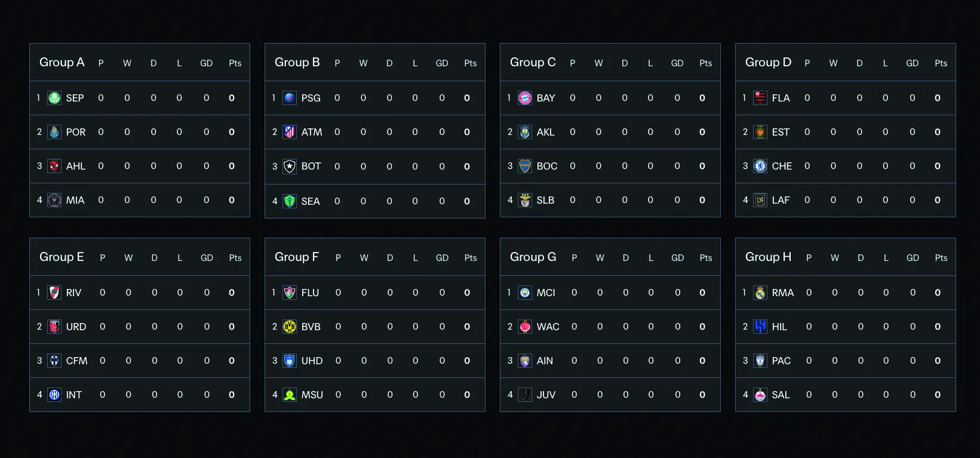This screenshot has width=980, height=458.
Task: Click the Manchester City (MCI) crest
Action: click(525, 293)
